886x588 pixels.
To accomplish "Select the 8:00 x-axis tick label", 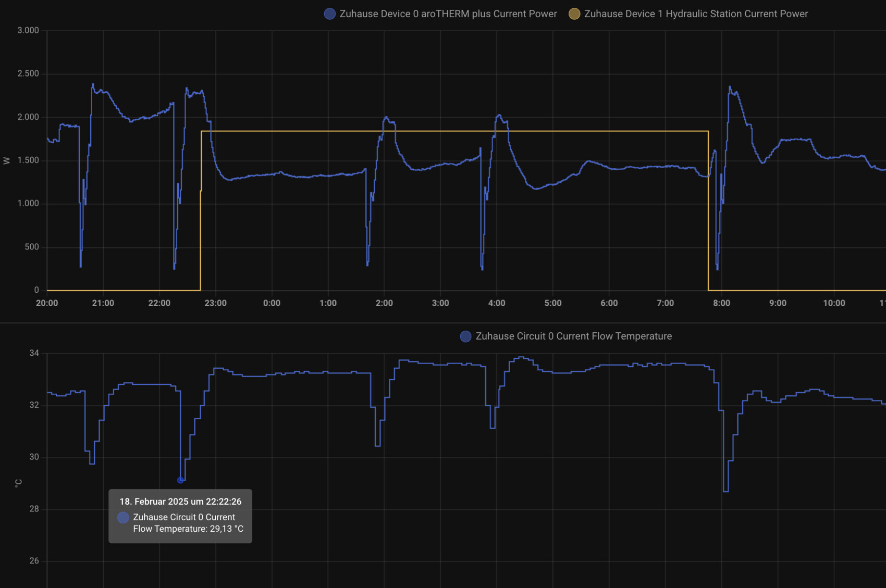I will [721, 303].
